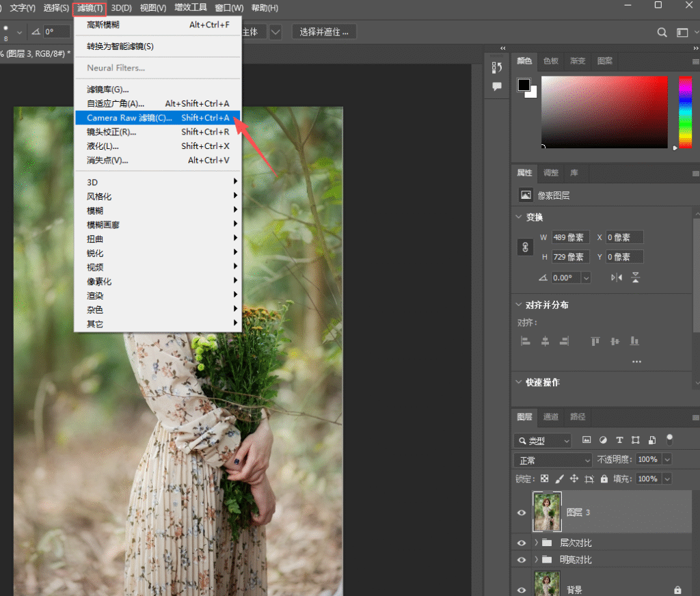Click the lock all padlock icon
This screenshot has width=700, height=596.
point(604,478)
